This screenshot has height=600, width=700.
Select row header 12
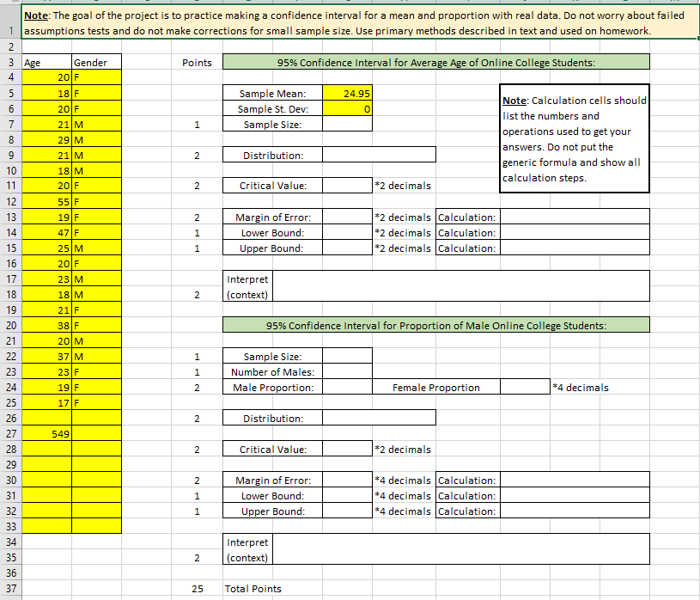pos(10,201)
